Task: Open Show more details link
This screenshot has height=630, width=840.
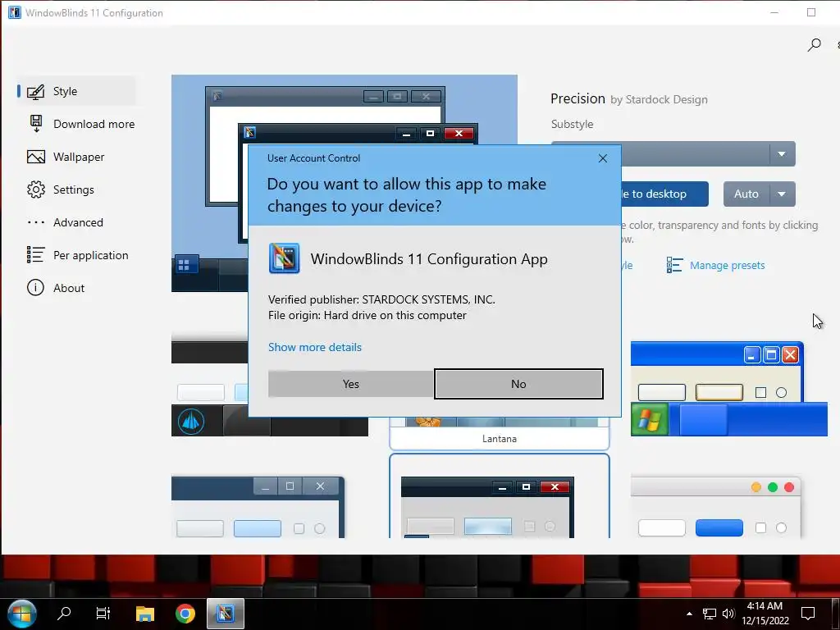Action: click(x=314, y=347)
